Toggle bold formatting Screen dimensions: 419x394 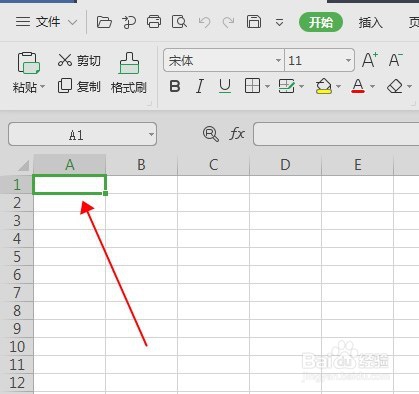[175, 86]
